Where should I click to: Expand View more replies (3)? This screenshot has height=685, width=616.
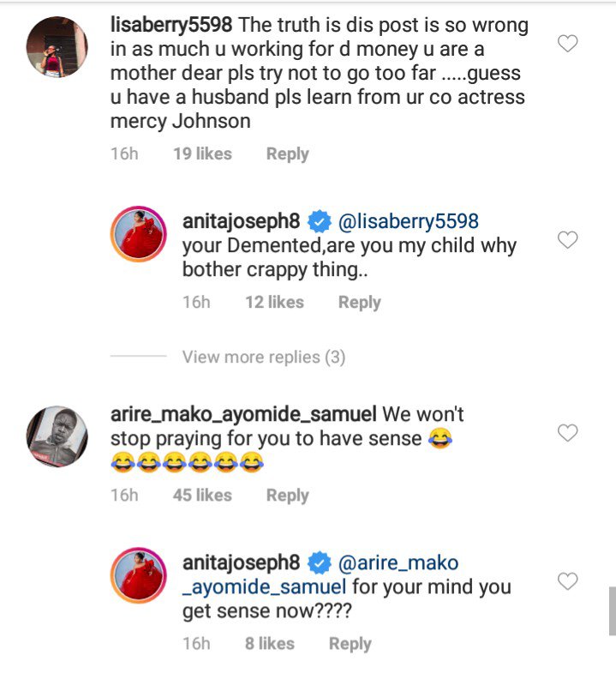(x=264, y=357)
